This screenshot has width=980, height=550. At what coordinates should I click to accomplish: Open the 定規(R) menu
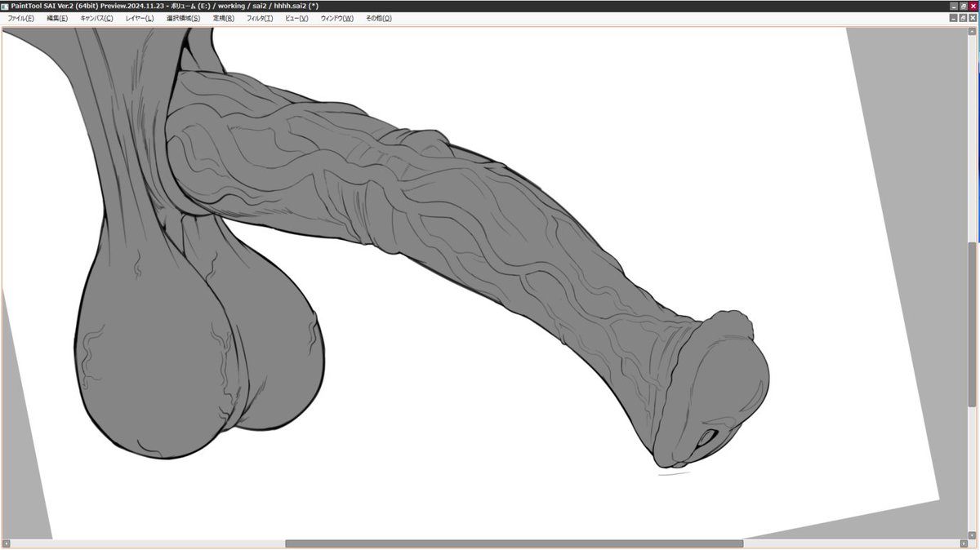(223, 18)
